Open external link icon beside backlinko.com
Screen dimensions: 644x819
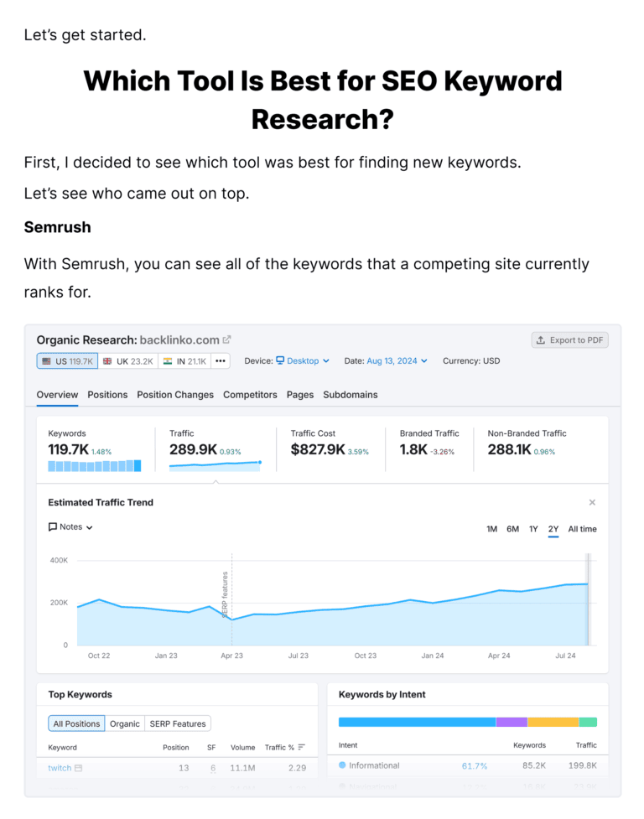(226, 340)
